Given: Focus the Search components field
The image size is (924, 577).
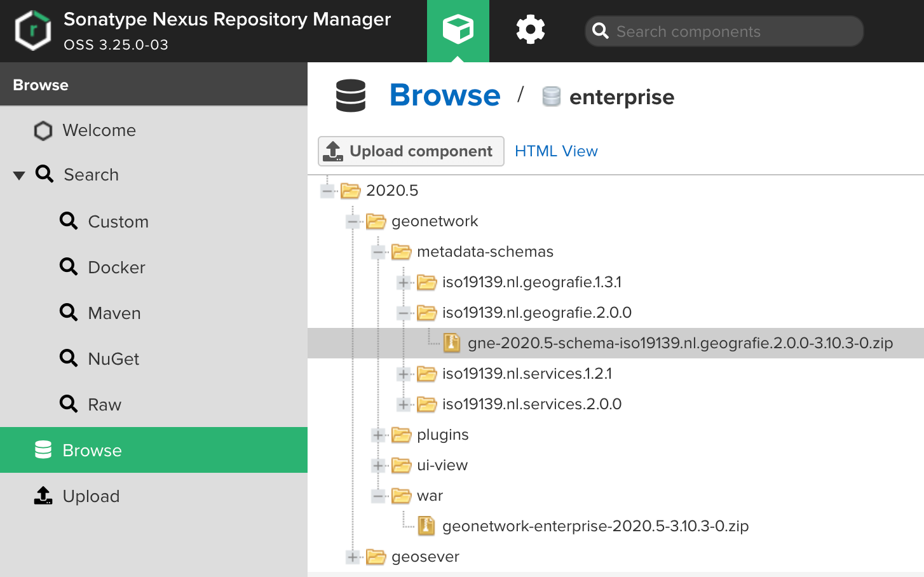Looking at the screenshot, I should coord(724,31).
